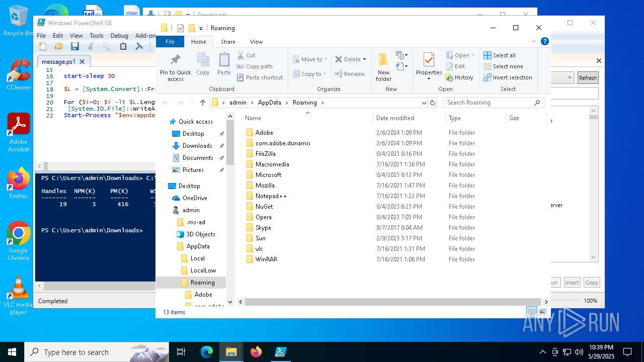Open Firefox from the taskbar
The width and height of the screenshot is (644, 362).
click(x=256, y=352)
